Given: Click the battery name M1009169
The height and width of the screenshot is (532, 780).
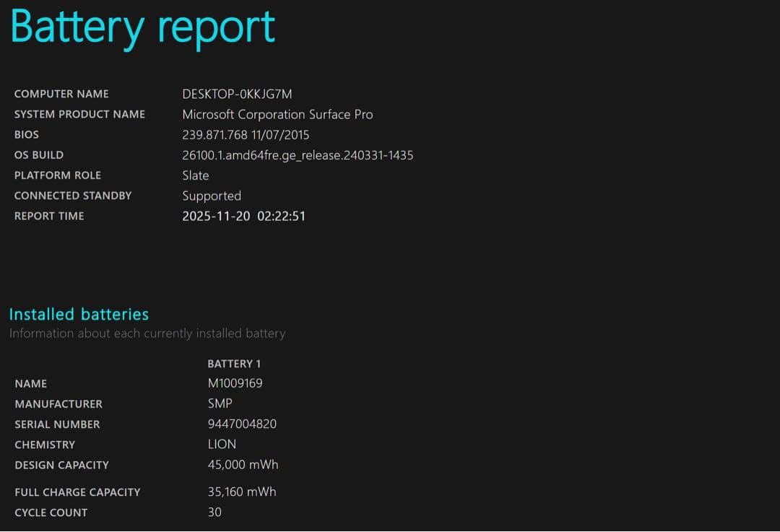Looking at the screenshot, I should coord(235,383).
